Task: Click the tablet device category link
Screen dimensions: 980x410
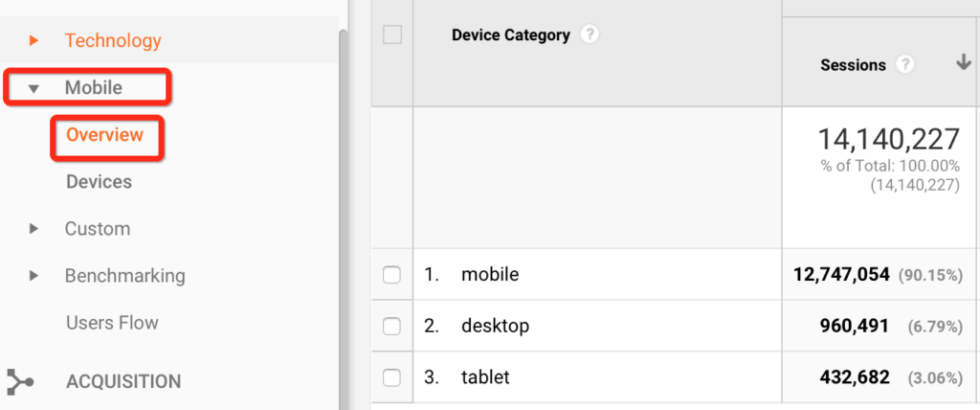Action: [485, 377]
